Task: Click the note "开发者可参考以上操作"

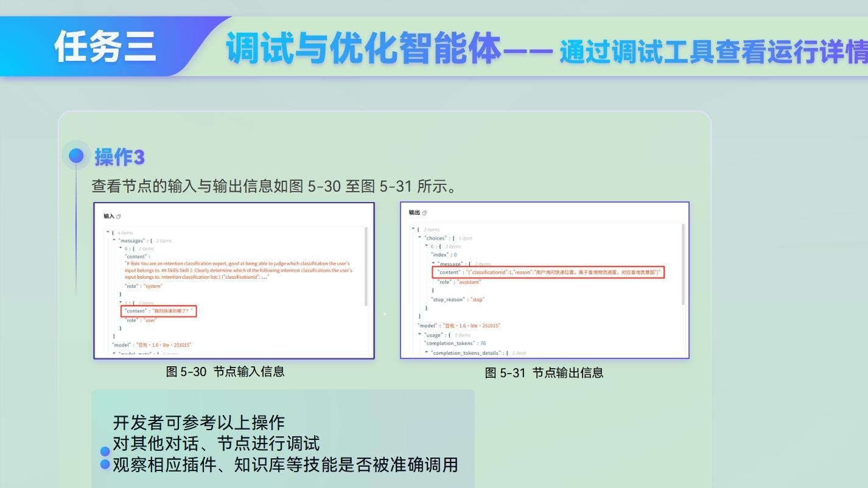Action: pos(198,422)
